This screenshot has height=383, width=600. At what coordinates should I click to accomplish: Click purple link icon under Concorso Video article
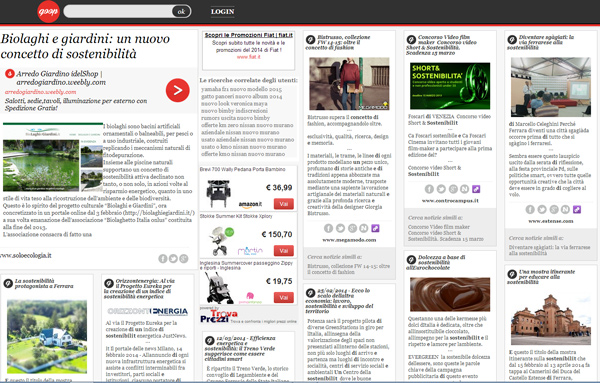tap(476, 189)
